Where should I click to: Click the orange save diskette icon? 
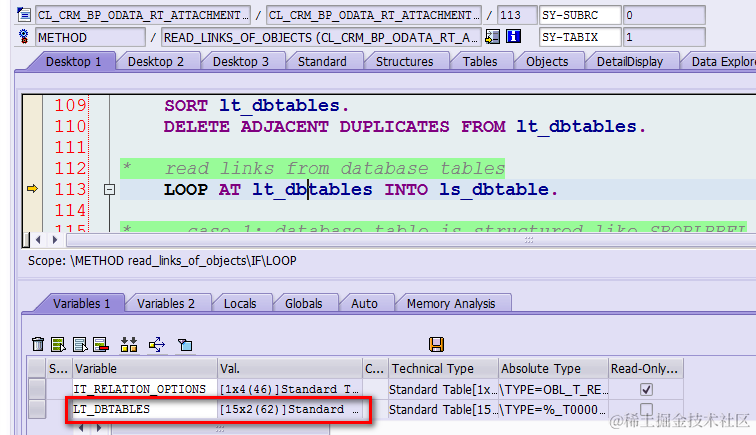point(436,344)
